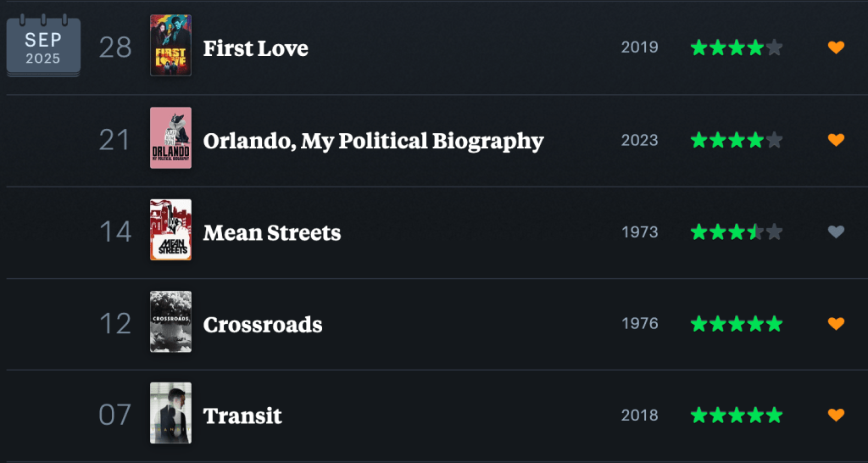Image resolution: width=868 pixels, height=463 pixels.
Task: Select release year 1976 beside Crossroads
Action: [639, 324]
